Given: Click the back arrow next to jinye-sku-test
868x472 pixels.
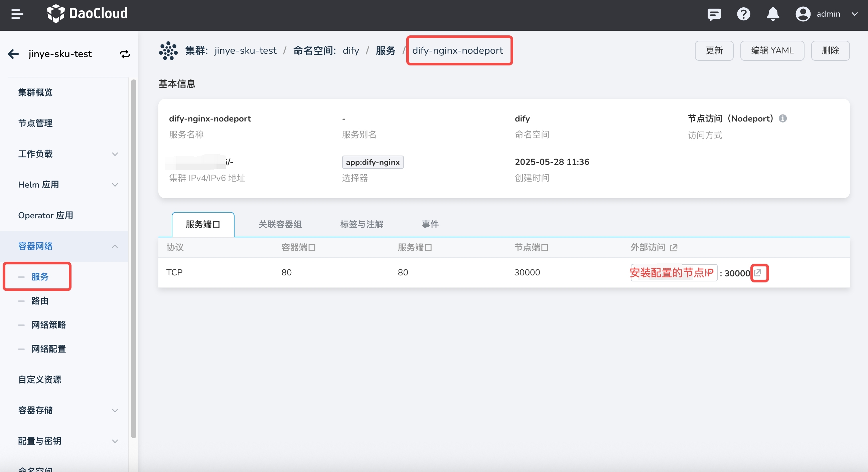Looking at the screenshot, I should point(13,54).
